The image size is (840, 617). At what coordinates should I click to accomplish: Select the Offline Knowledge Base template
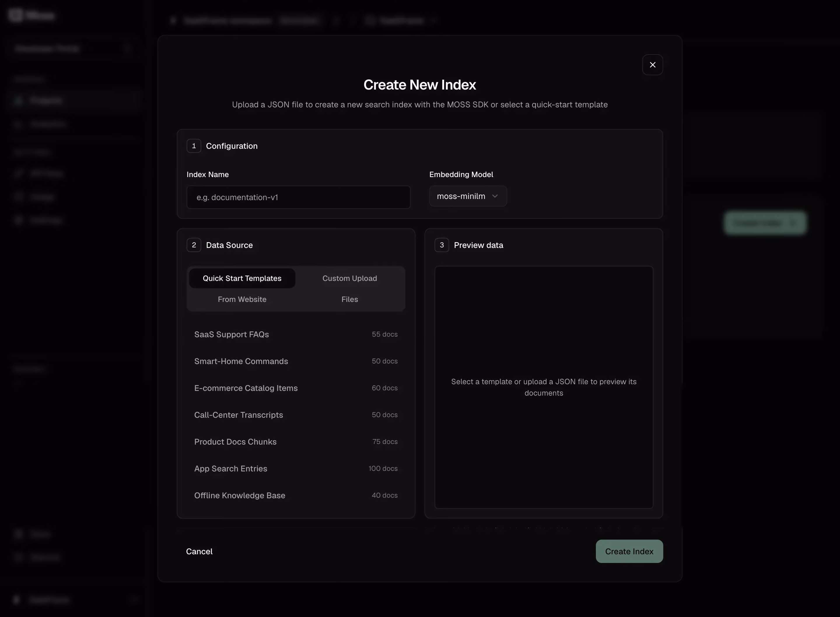296,496
